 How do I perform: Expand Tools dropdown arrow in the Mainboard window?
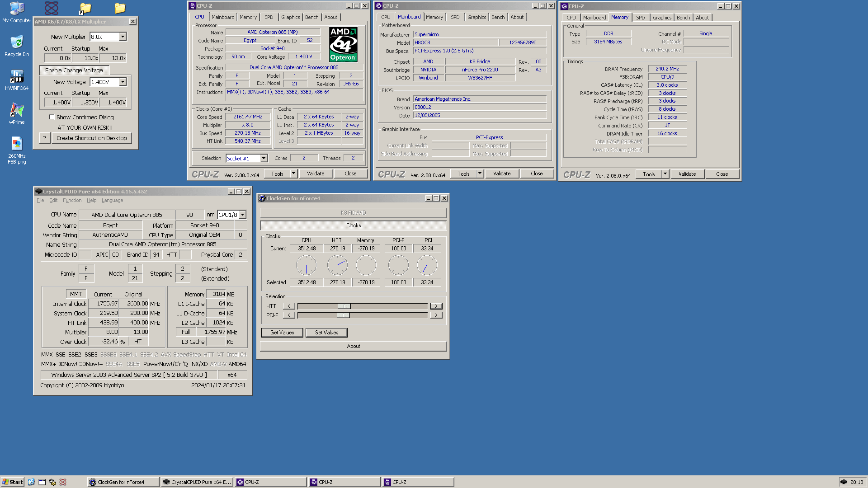point(480,174)
